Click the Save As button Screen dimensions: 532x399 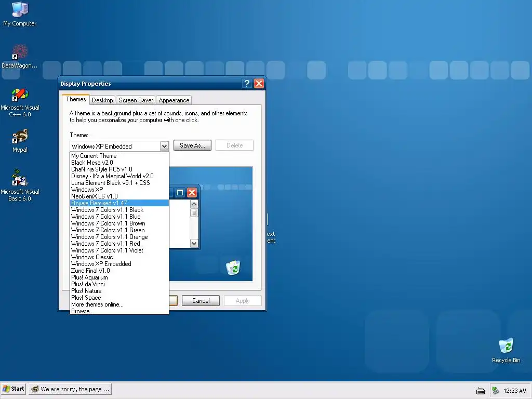point(192,145)
